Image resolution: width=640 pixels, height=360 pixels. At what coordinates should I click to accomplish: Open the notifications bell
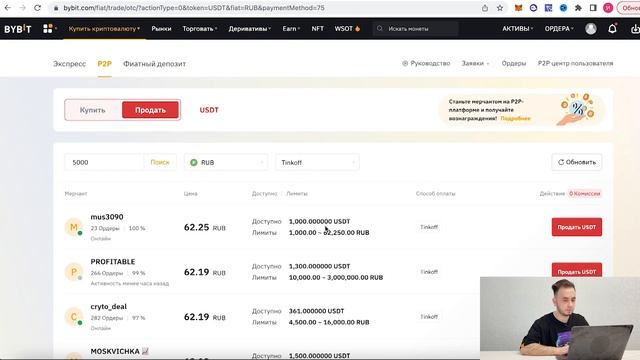[612, 29]
